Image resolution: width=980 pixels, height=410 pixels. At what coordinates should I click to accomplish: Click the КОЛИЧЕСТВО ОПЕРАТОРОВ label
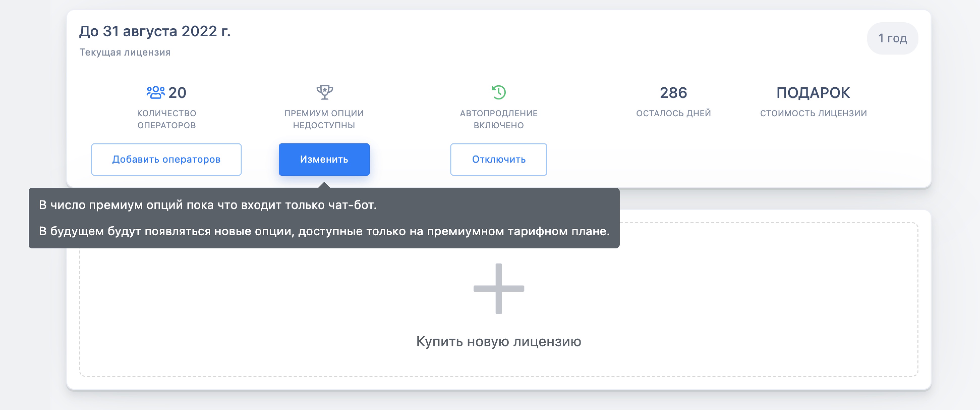(x=166, y=119)
